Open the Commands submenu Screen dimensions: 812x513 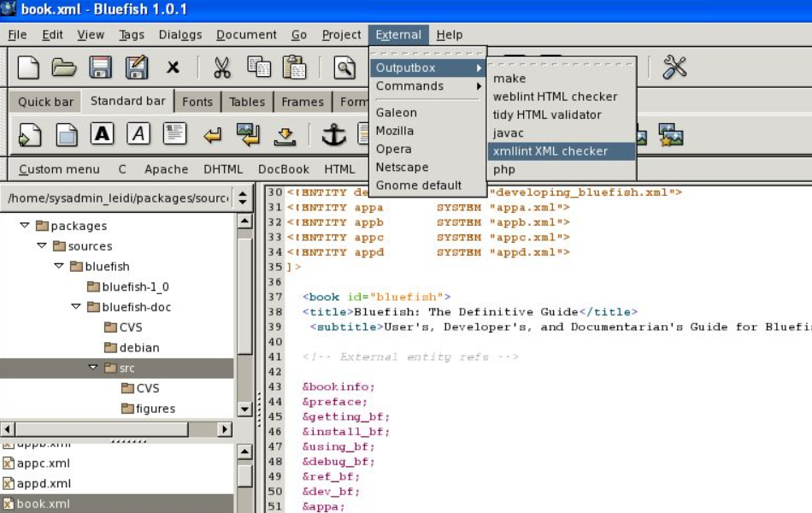point(427,86)
